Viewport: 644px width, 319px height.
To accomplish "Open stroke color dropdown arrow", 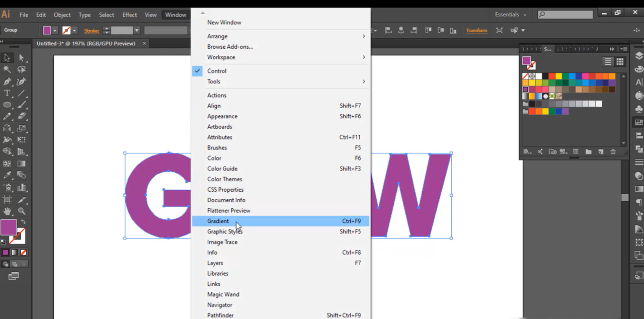I will (x=74, y=31).
